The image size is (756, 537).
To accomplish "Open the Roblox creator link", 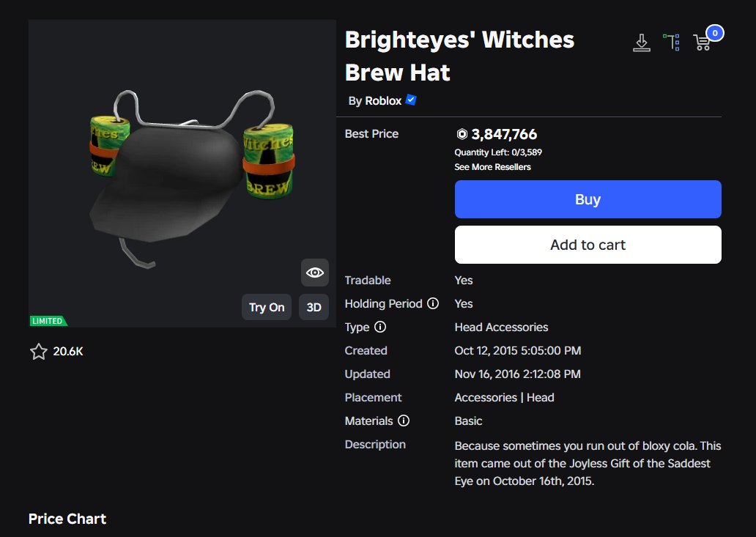I will tap(383, 101).
